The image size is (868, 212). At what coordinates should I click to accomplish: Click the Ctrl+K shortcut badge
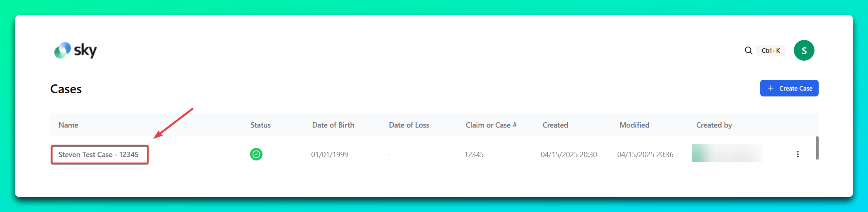[771, 51]
